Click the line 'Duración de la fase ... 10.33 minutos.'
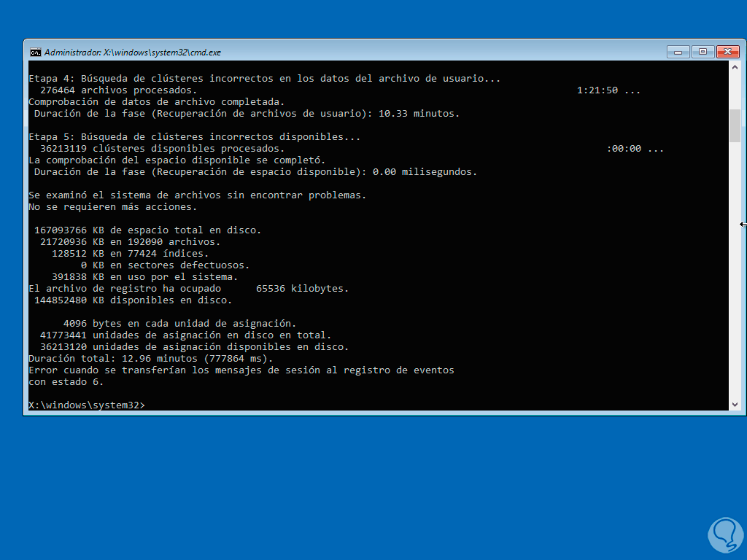This screenshot has width=747, height=560. (247, 114)
